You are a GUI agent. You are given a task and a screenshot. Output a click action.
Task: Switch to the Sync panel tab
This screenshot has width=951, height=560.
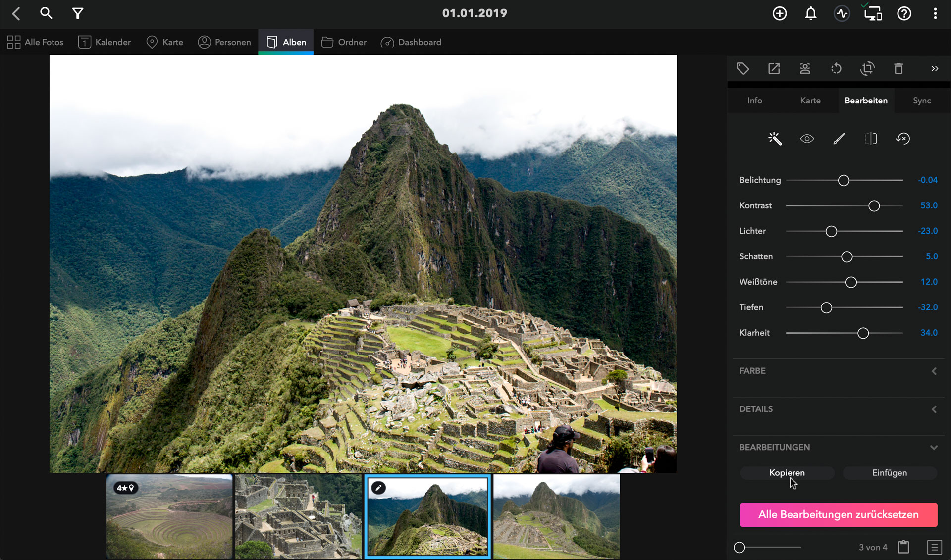922,101
